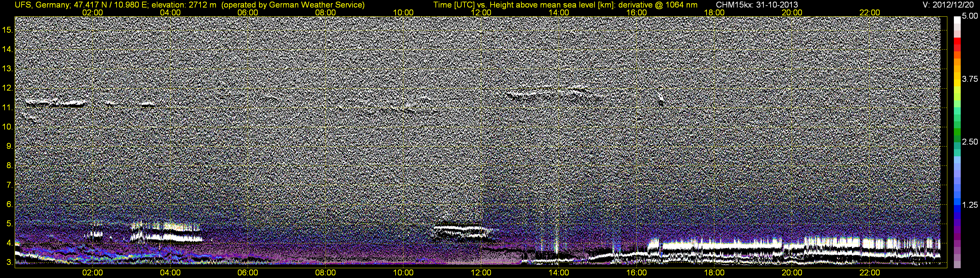Click the 08:00 label on the upper time axis
This screenshot has height=278, width=980.
click(326, 12)
